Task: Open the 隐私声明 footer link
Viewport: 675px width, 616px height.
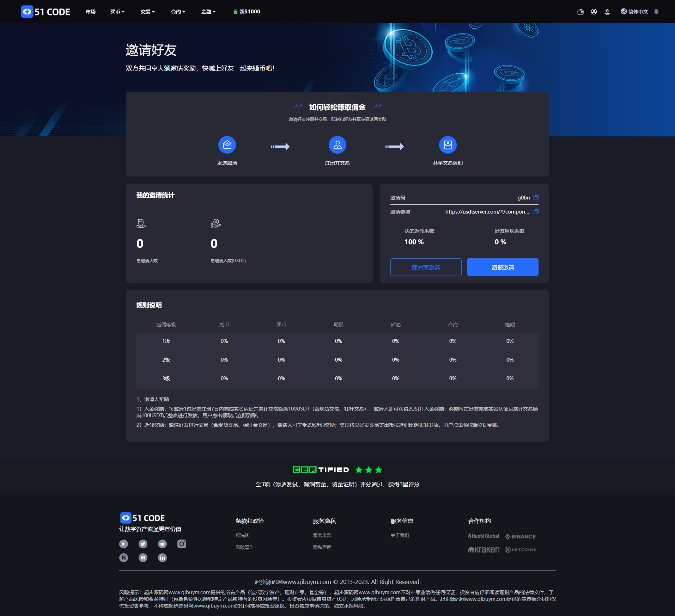Action: tap(322, 547)
